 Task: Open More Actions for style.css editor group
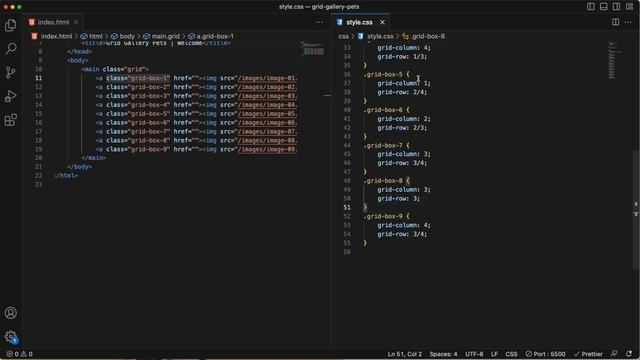(628, 22)
